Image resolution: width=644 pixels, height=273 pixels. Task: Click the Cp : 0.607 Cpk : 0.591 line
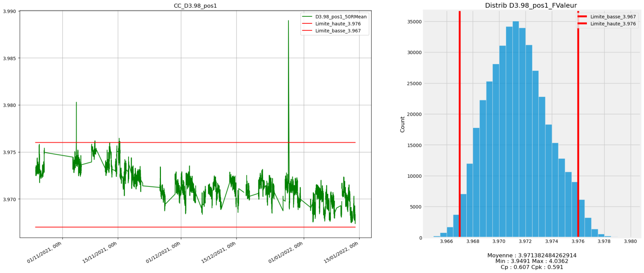[532, 267]
